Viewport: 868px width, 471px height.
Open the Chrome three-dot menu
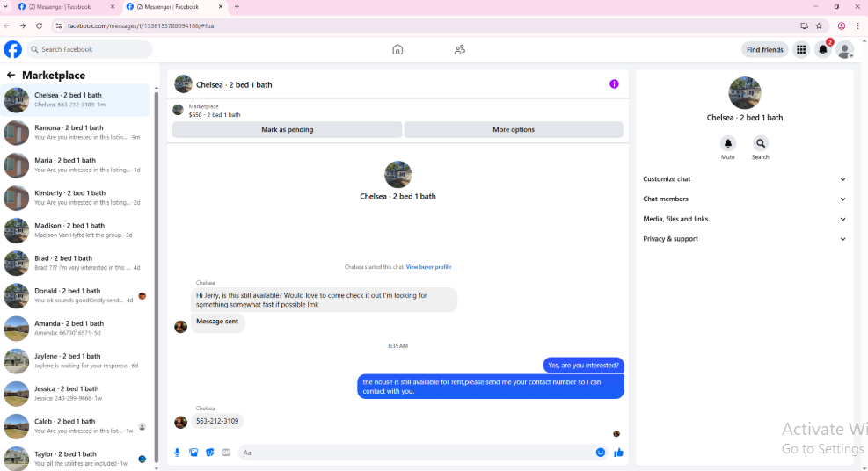858,25
